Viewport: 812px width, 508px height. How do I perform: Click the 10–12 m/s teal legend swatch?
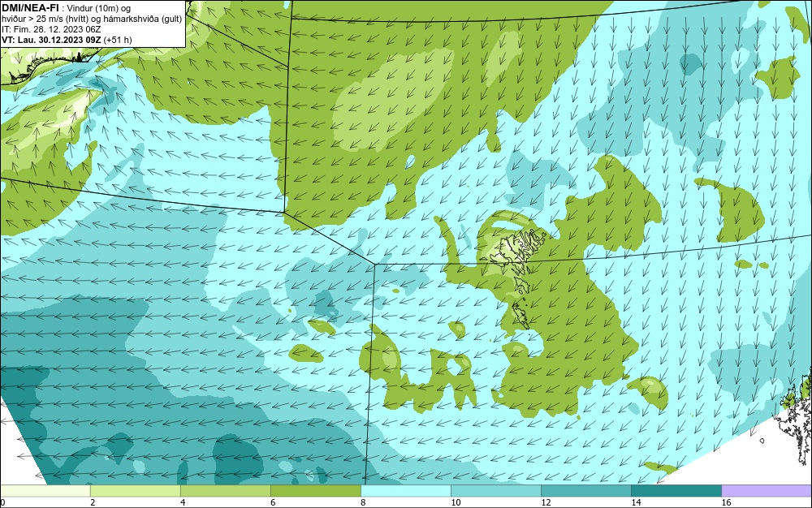495,490
